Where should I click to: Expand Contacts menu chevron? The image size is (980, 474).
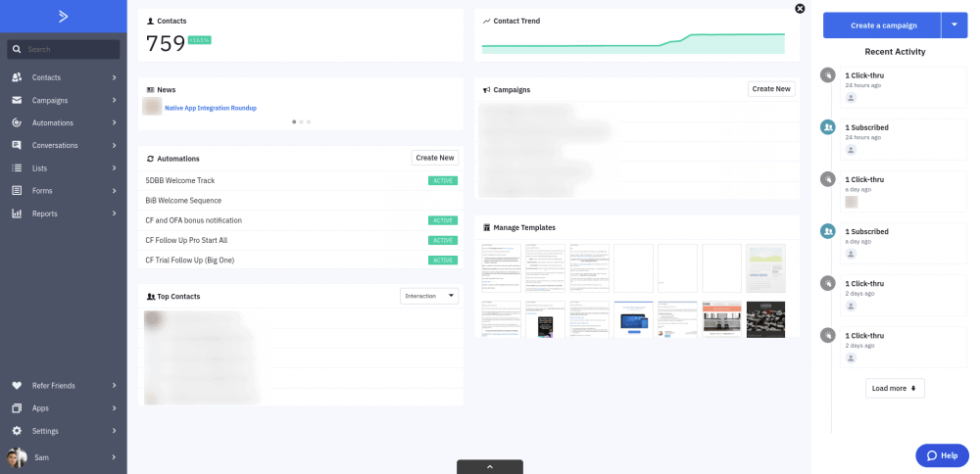point(115,77)
